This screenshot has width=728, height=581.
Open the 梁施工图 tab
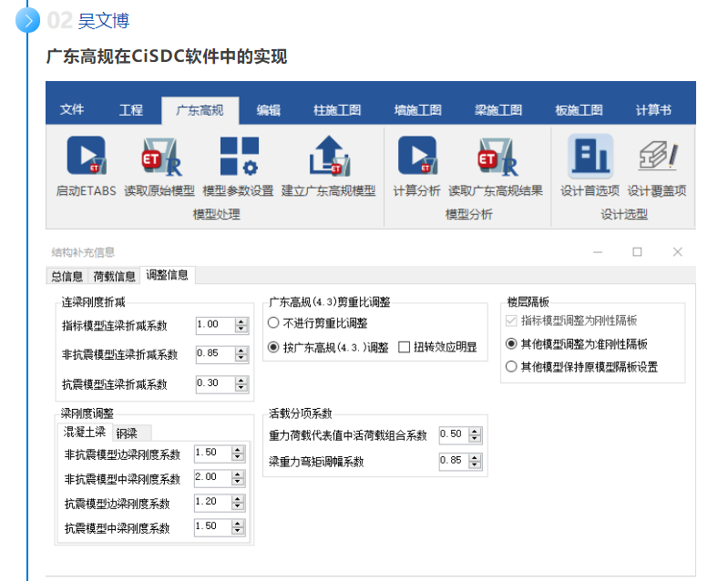(498, 110)
